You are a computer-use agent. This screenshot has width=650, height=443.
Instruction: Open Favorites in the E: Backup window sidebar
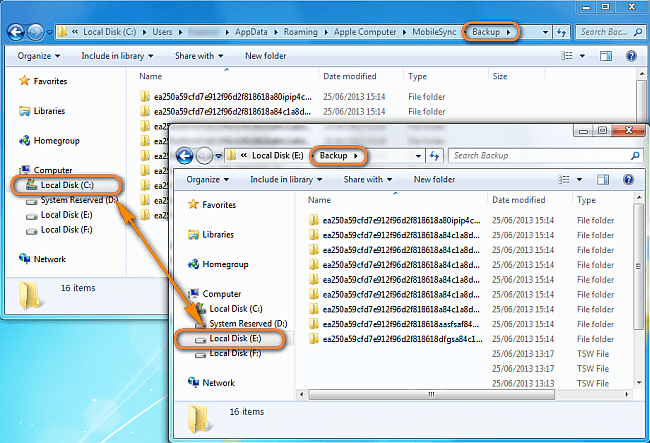click(x=212, y=205)
